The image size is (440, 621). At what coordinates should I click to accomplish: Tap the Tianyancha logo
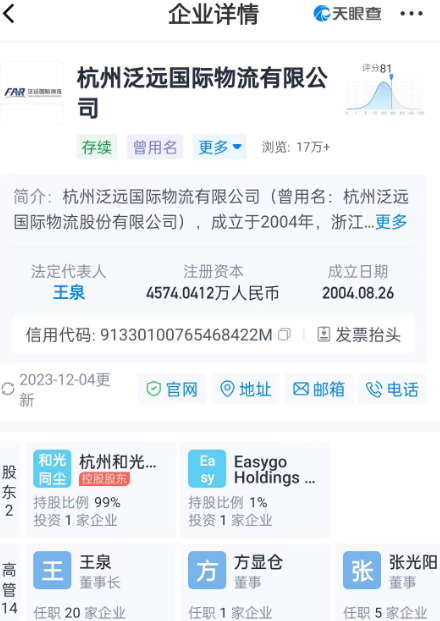point(347,14)
